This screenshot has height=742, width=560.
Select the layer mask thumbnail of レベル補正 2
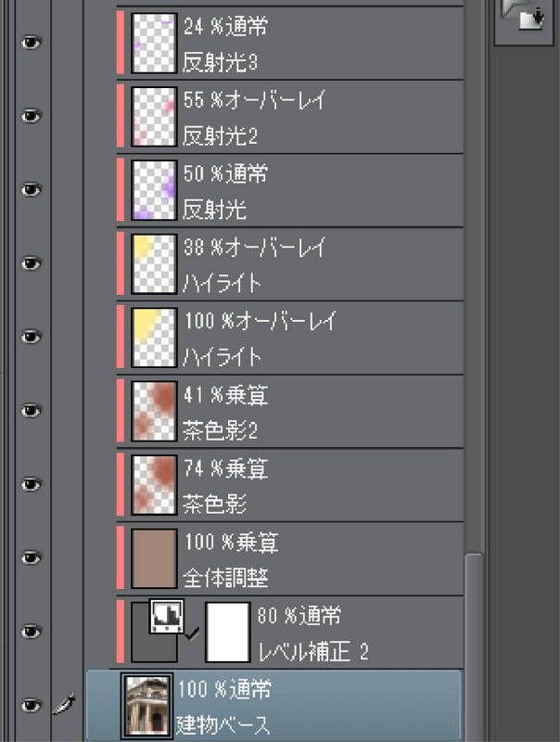(227, 632)
